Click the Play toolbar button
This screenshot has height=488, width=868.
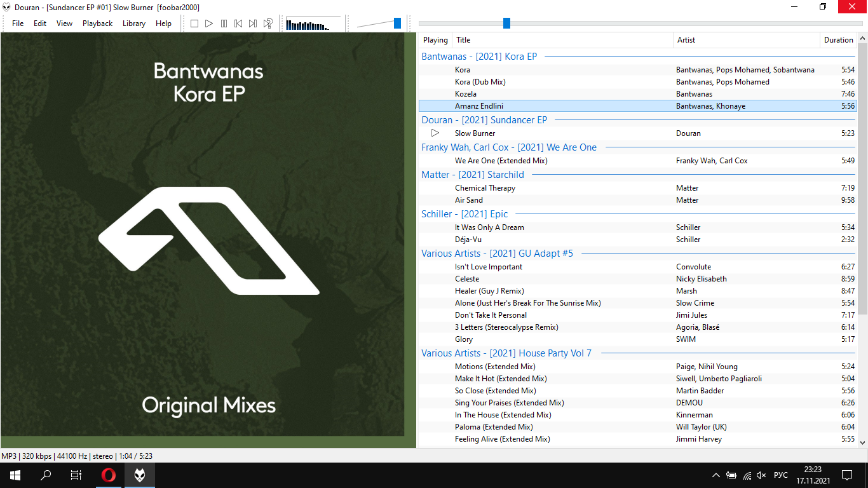click(209, 24)
